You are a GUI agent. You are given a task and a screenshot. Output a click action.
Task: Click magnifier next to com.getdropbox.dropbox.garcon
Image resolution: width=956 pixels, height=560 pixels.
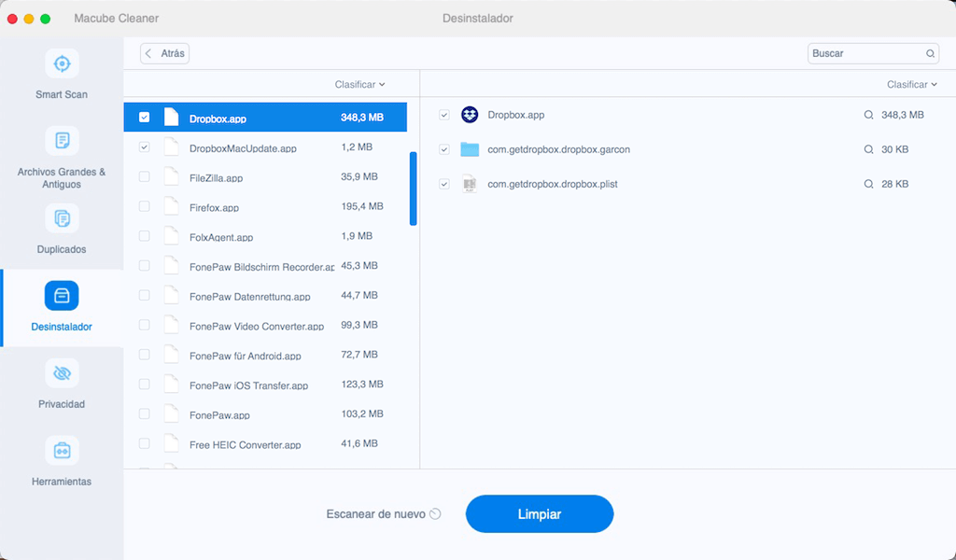[868, 149]
